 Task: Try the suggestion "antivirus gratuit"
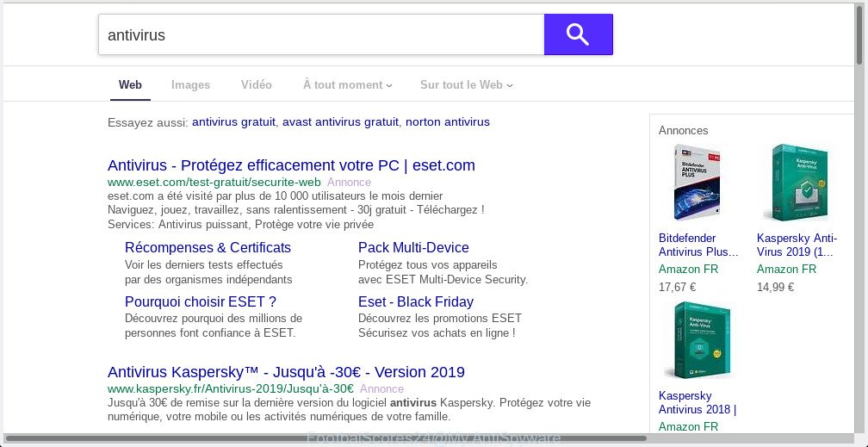[x=233, y=121]
